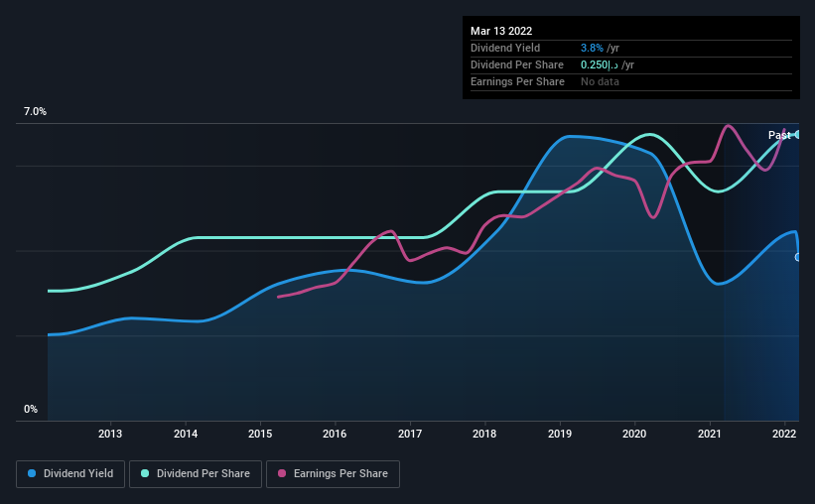The height and width of the screenshot is (504, 815).
Task: Click the No data earnings value
Action: pyautogui.click(x=600, y=81)
